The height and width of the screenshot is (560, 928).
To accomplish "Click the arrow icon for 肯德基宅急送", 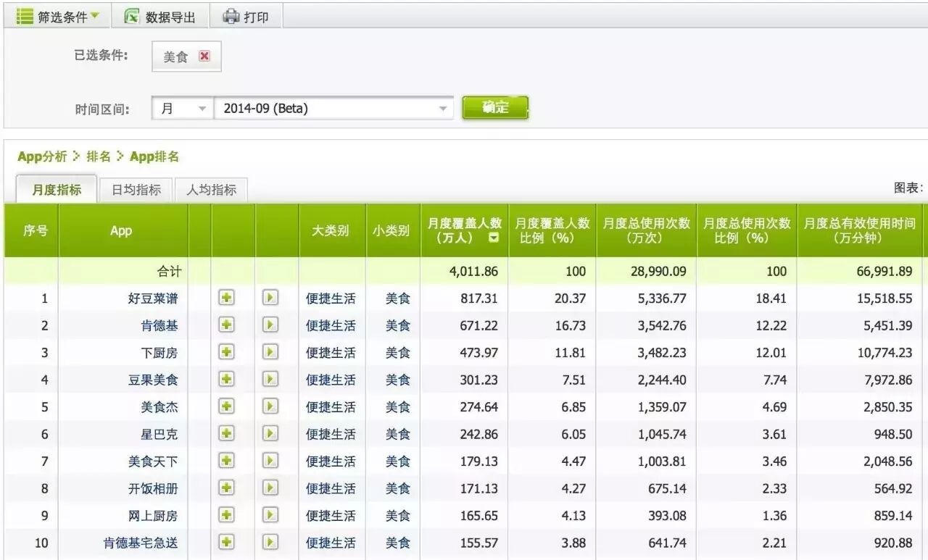I will click(270, 542).
